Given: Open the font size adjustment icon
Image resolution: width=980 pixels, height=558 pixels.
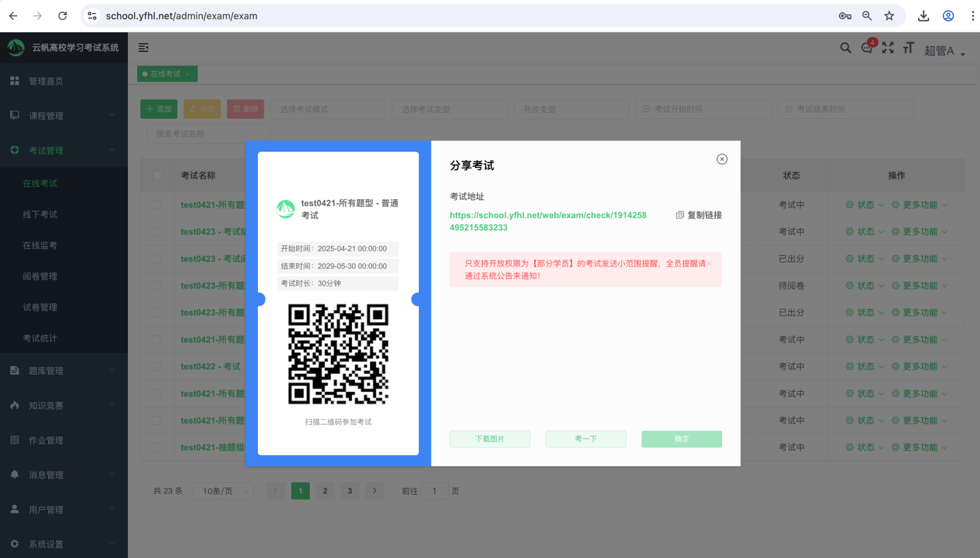Looking at the screenshot, I should [909, 47].
